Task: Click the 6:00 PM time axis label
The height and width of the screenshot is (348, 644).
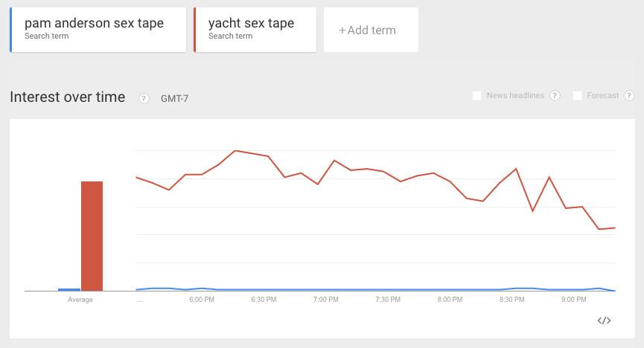Action: coord(202,300)
